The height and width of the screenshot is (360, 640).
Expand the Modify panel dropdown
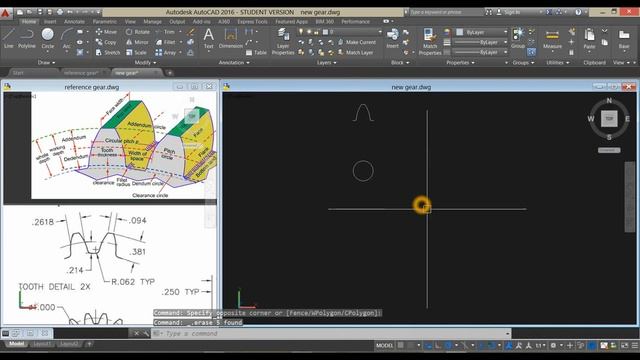(145, 62)
